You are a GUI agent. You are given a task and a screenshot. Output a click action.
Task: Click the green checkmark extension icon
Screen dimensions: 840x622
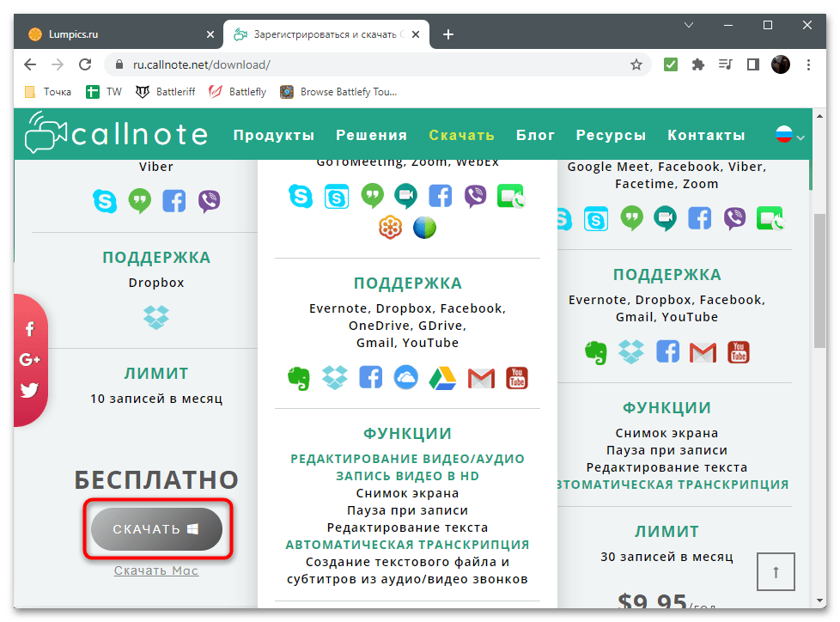tap(670, 64)
